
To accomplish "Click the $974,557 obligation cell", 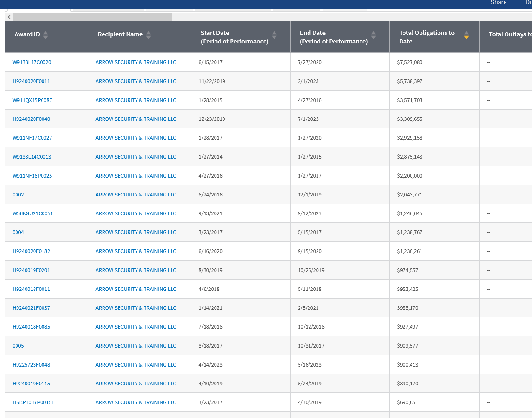I will click(407, 271).
